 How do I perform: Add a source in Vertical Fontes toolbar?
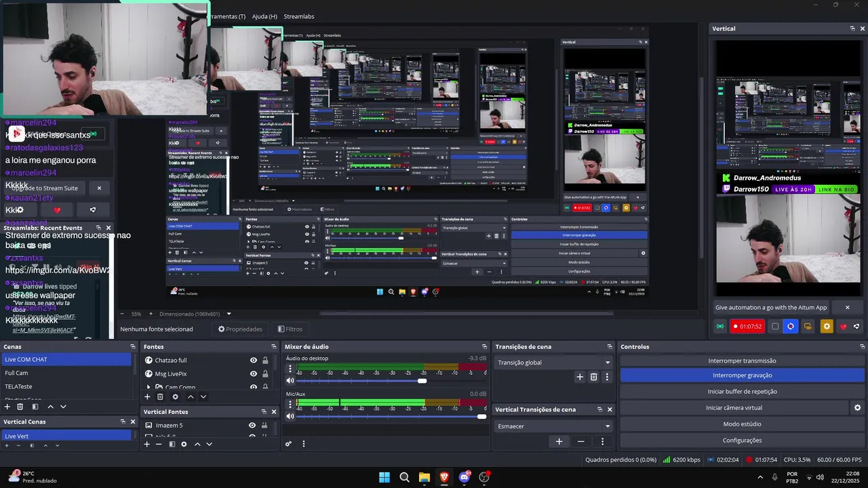[x=146, y=444]
